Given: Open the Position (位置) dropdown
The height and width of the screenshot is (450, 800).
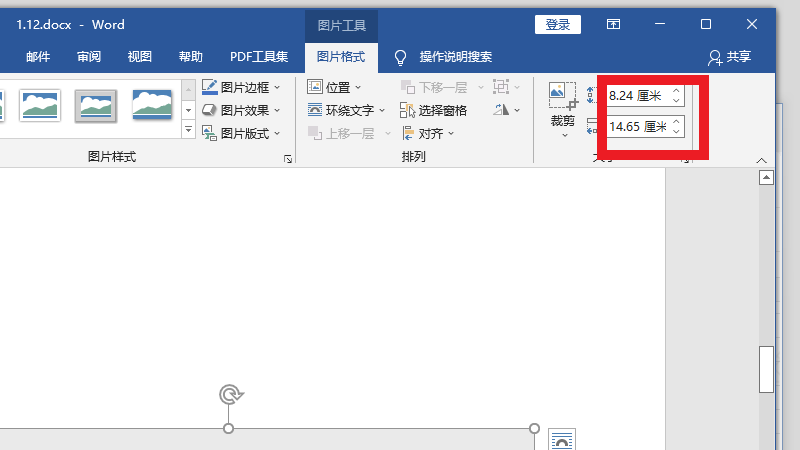Looking at the screenshot, I should coord(334,87).
